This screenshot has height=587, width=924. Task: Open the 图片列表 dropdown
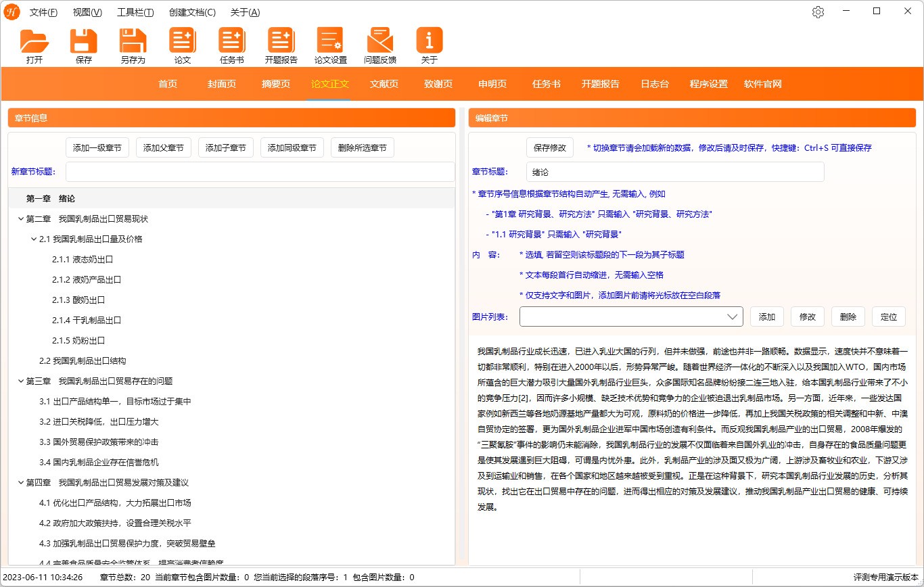click(x=732, y=316)
